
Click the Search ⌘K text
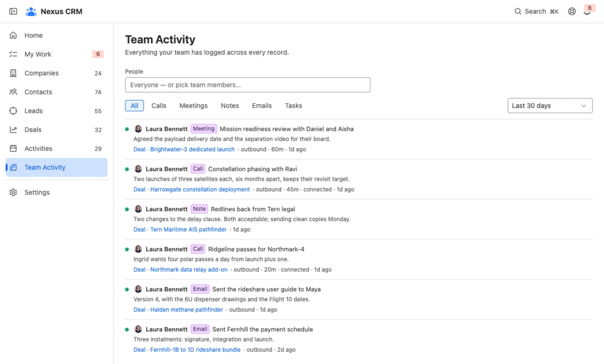(x=541, y=11)
